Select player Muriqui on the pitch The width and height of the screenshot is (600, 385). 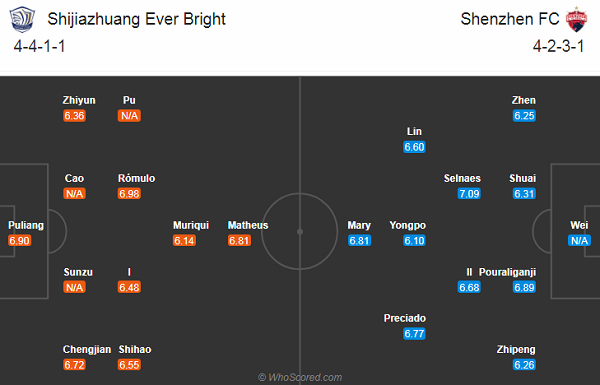pos(191,225)
